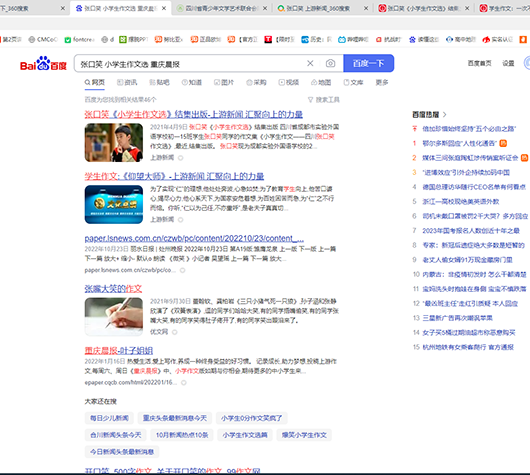Click circle icon beside paper.lsnews.com.cn source
Viewport: 530px width, 475px height.
[x=183, y=270]
